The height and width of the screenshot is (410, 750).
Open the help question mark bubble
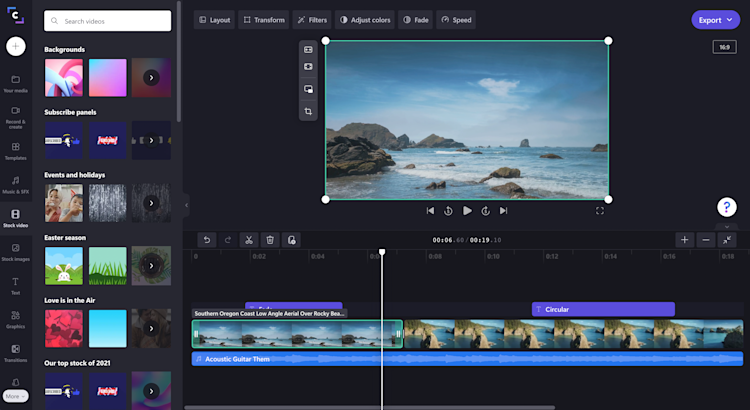click(727, 207)
